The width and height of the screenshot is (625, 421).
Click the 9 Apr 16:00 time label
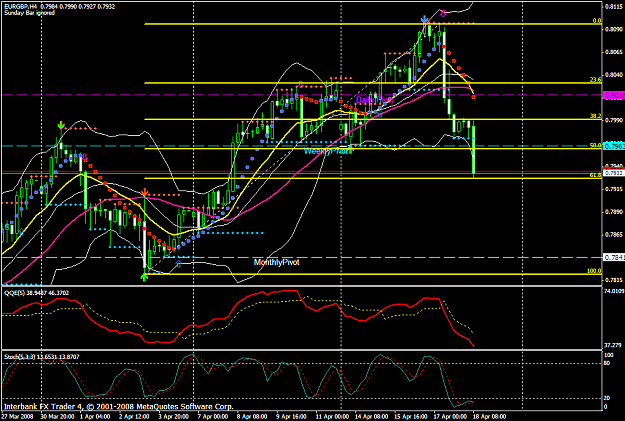click(x=291, y=417)
